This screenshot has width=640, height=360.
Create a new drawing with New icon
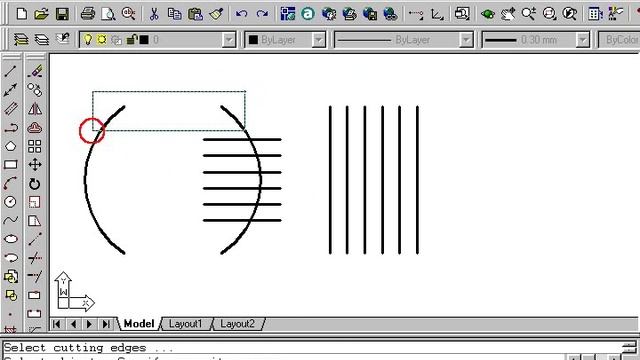22,14
